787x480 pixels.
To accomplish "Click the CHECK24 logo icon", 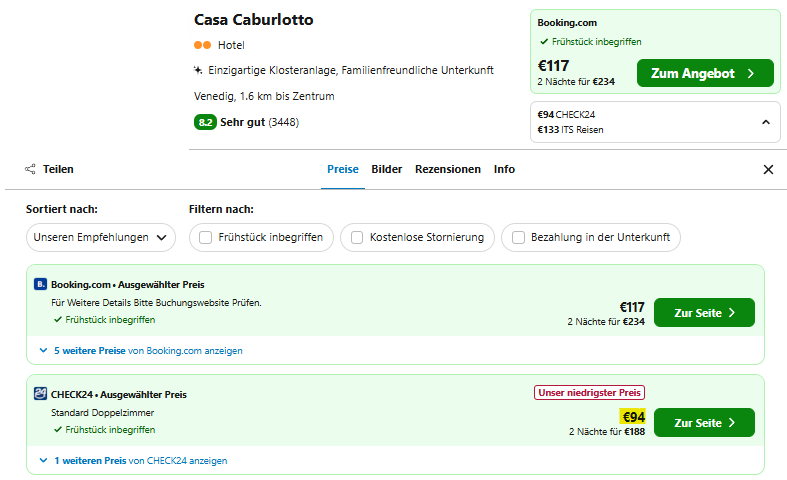I will tap(40, 394).
